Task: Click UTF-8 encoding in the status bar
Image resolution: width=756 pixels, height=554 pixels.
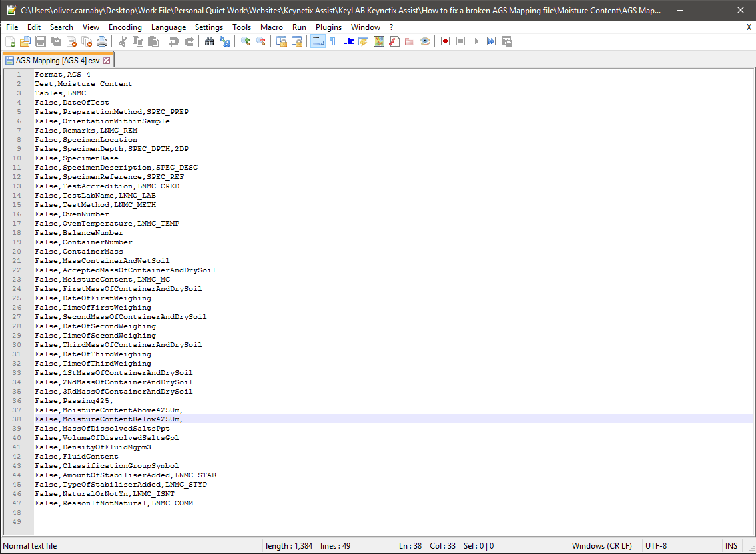Action: [x=655, y=546]
